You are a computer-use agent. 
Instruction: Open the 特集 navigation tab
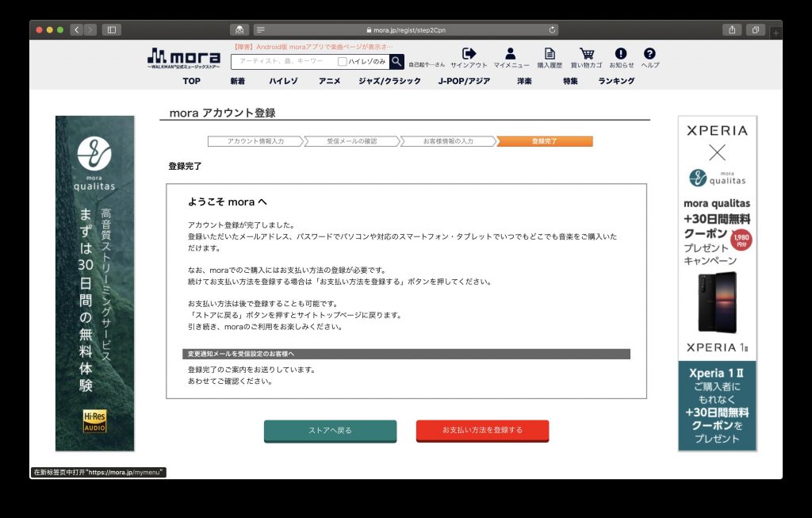(570, 81)
